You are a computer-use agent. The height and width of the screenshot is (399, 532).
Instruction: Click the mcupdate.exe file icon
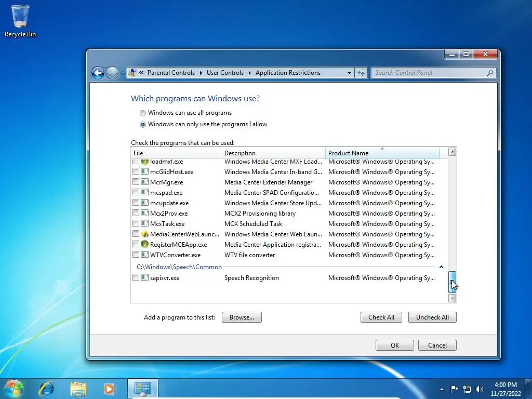click(144, 203)
